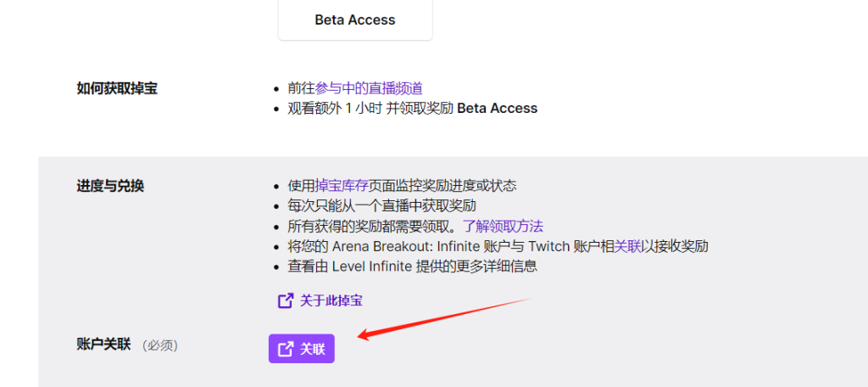868x387 pixels.
Task: Click the external-link icon inside the purple 关联 button
Action: 286,349
